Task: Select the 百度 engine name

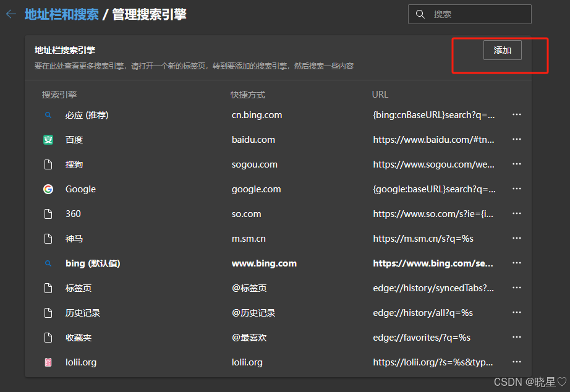Action: pyautogui.click(x=74, y=140)
